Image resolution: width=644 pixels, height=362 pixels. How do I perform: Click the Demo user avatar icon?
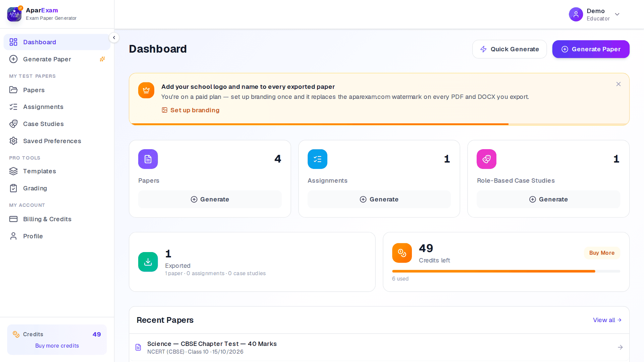pyautogui.click(x=576, y=14)
